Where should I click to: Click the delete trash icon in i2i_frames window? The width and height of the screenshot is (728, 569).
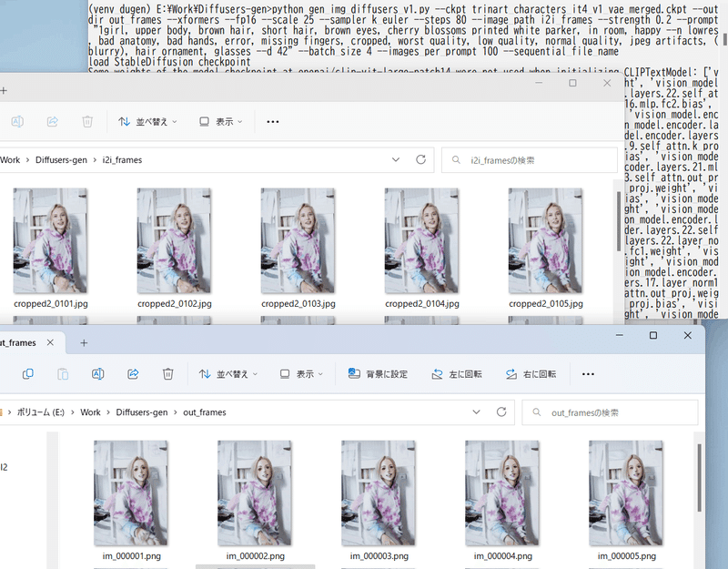87,122
